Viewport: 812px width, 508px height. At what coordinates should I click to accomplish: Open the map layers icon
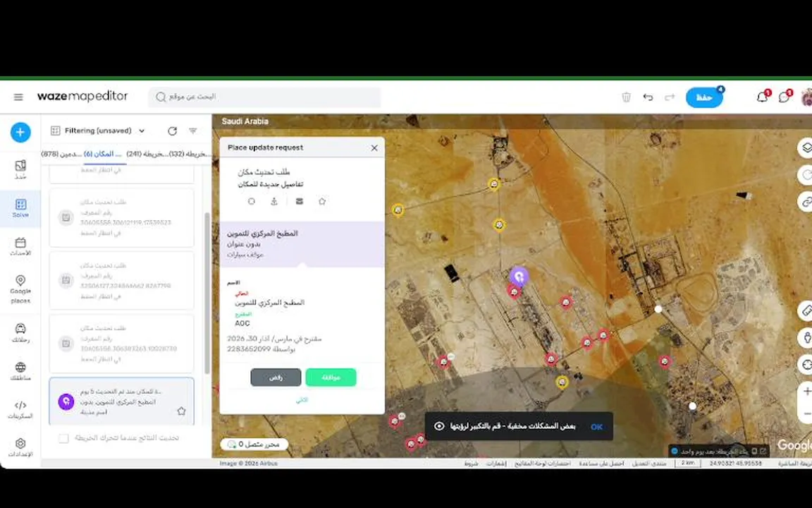pos(805,148)
